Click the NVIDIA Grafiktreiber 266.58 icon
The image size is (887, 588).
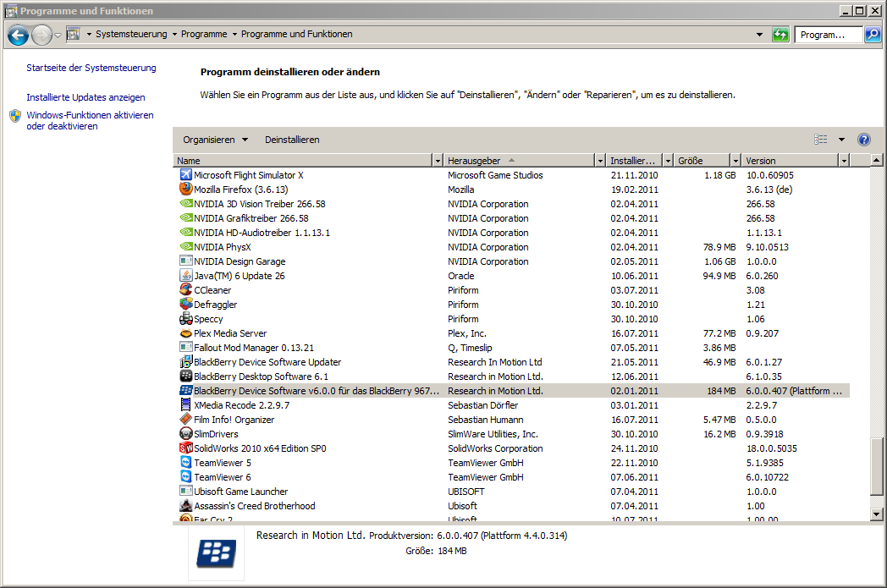[x=185, y=217]
